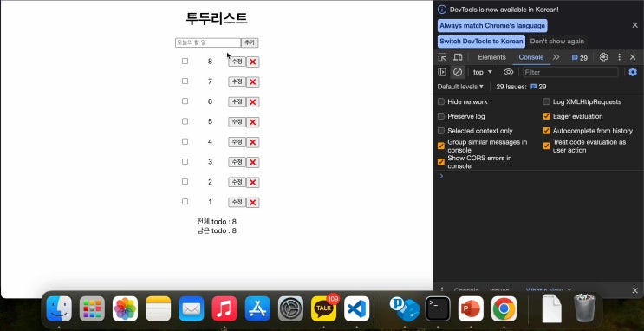Delete todo item 2 with its red X

(252, 183)
